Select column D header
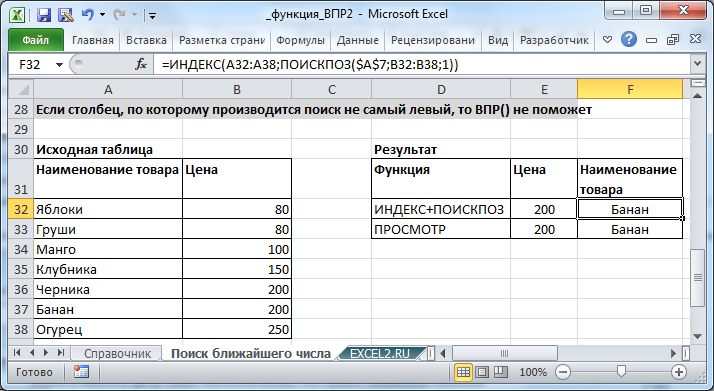714x391 pixels. 441,89
